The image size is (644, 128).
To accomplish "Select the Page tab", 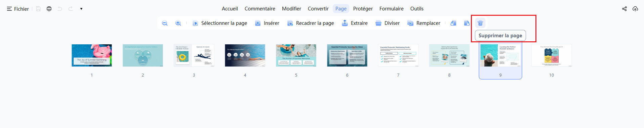I will coord(341,9).
